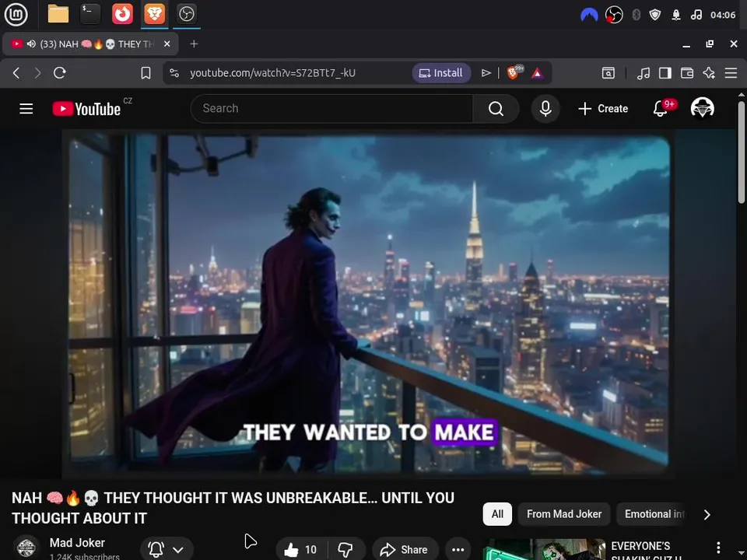Toggle the browser sidebar panel
The width and height of the screenshot is (747, 560).
(665, 73)
